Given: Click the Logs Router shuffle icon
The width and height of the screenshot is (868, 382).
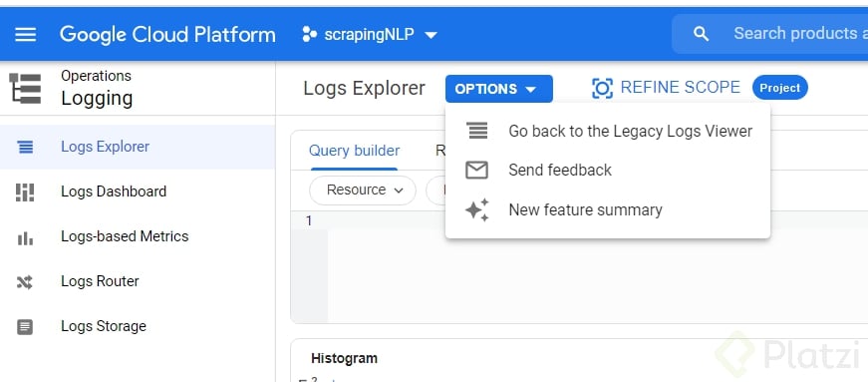Looking at the screenshot, I should tap(25, 282).
